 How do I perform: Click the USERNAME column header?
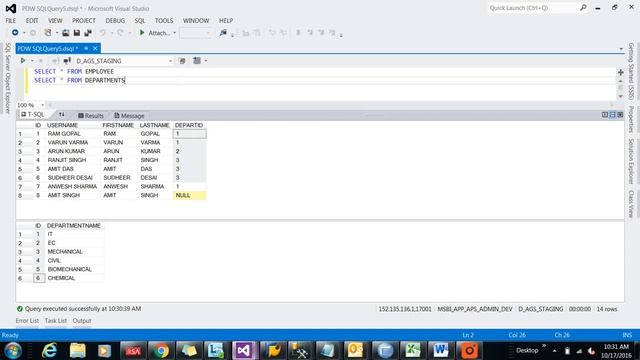62,125
